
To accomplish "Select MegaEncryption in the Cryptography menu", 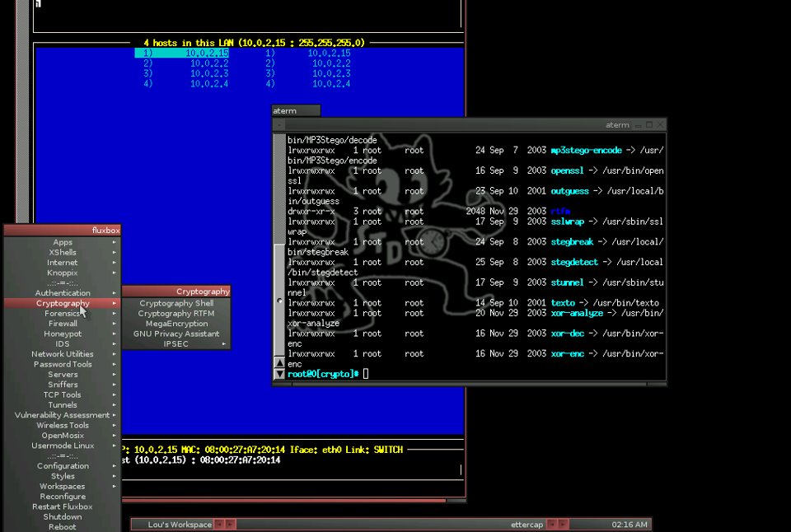I will [176, 324].
